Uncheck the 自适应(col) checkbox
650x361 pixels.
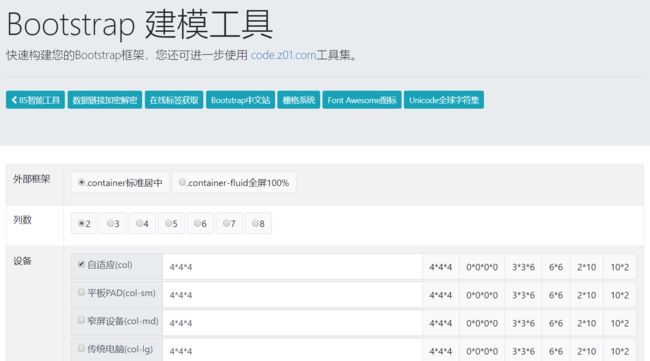(81, 264)
